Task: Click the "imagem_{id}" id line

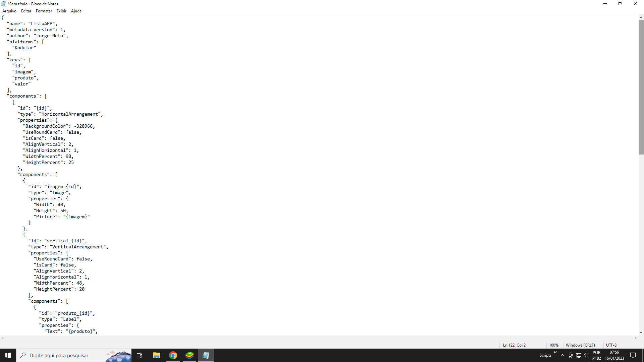Action: [x=55, y=187]
